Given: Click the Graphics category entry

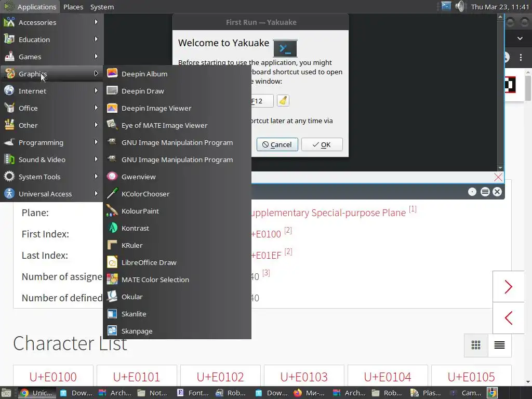Looking at the screenshot, I should click(x=51, y=74).
